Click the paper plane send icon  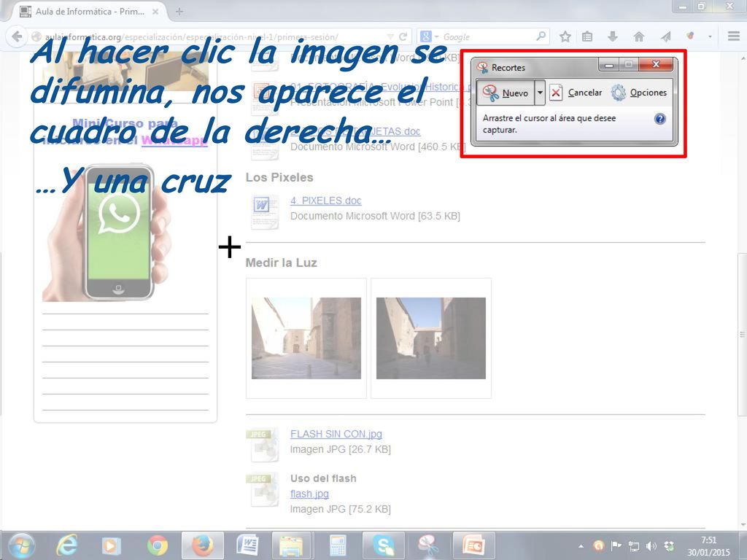pos(665,36)
